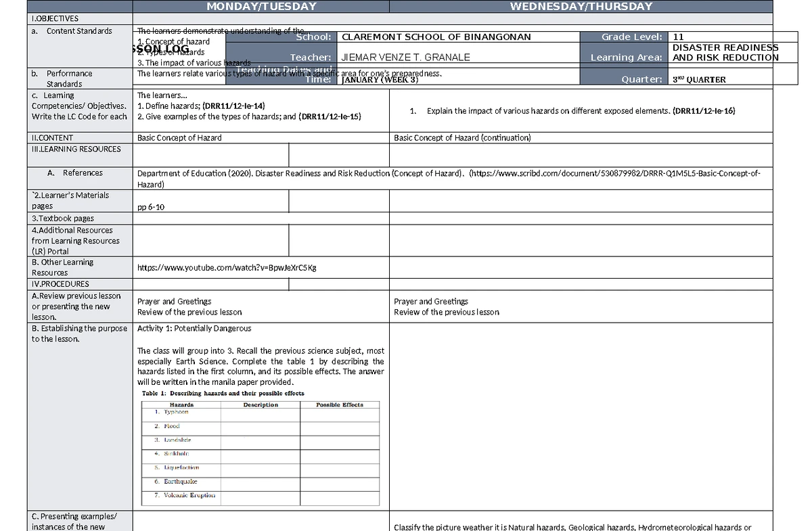Click the Activity 1: Potentially Dangerous heading

(x=194, y=329)
